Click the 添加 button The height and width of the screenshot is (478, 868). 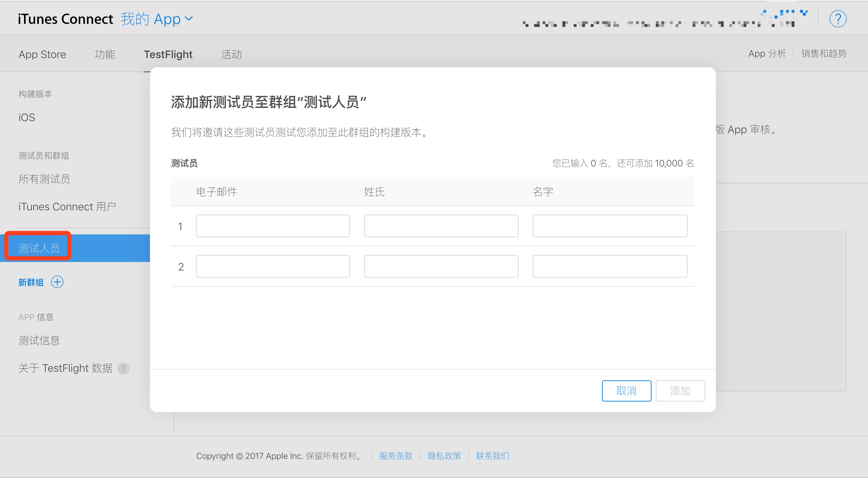click(x=680, y=391)
